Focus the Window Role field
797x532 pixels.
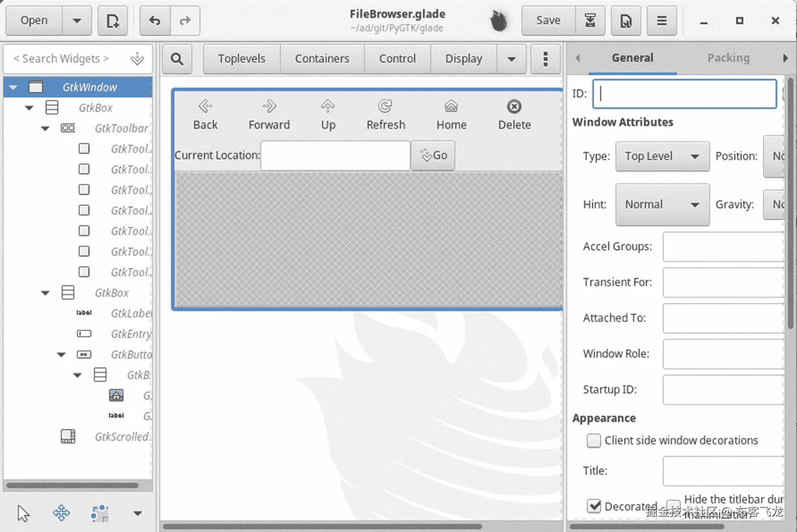tap(723, 354)
